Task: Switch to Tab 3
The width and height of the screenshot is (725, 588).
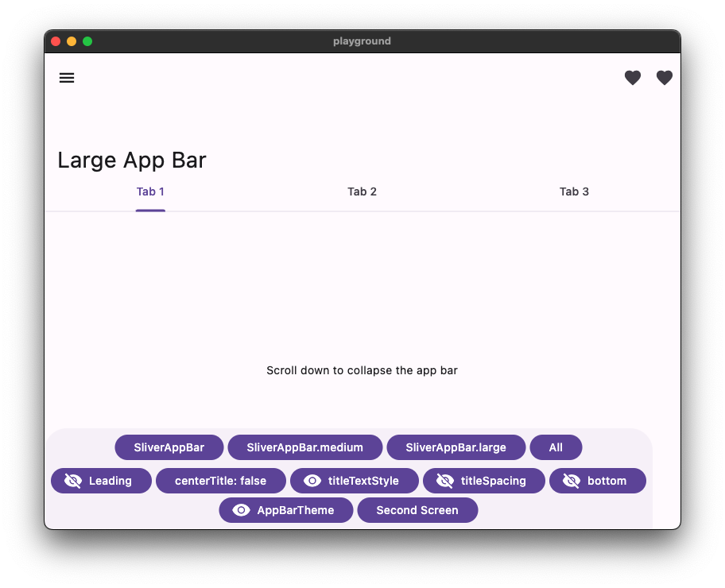Action: point(574,191)
